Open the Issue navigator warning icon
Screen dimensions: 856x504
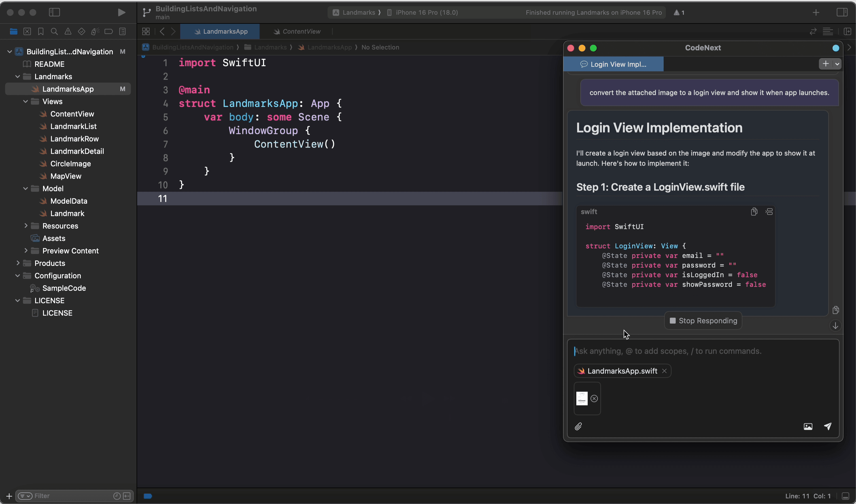point(68,32)
